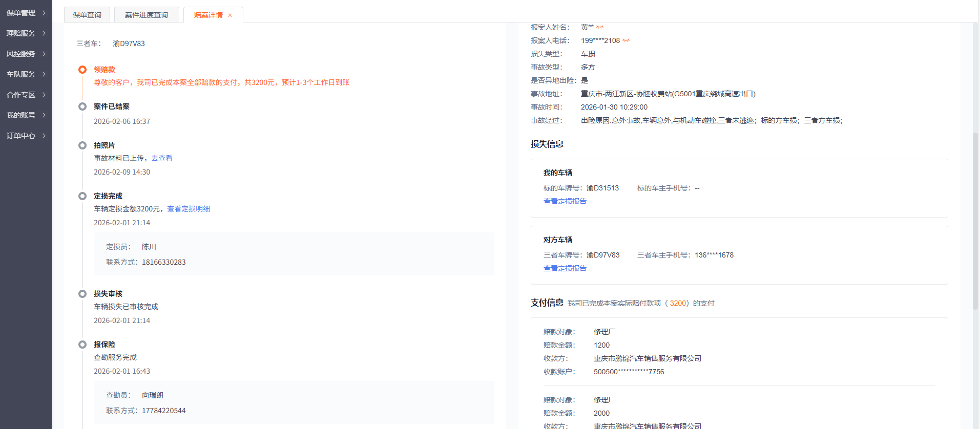Switch to the 案件进度查询 tab
Screen dimensions: 980x429
(147, 15)
